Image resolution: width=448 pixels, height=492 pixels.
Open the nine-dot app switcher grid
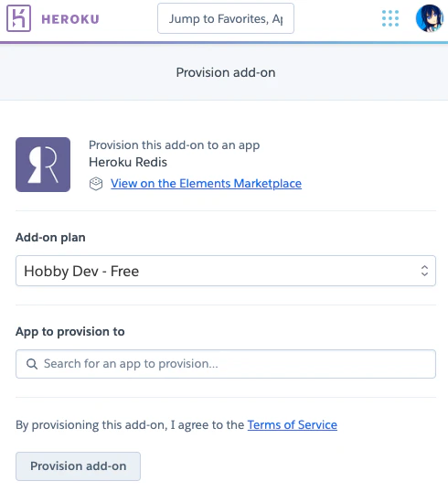[390, 18]
